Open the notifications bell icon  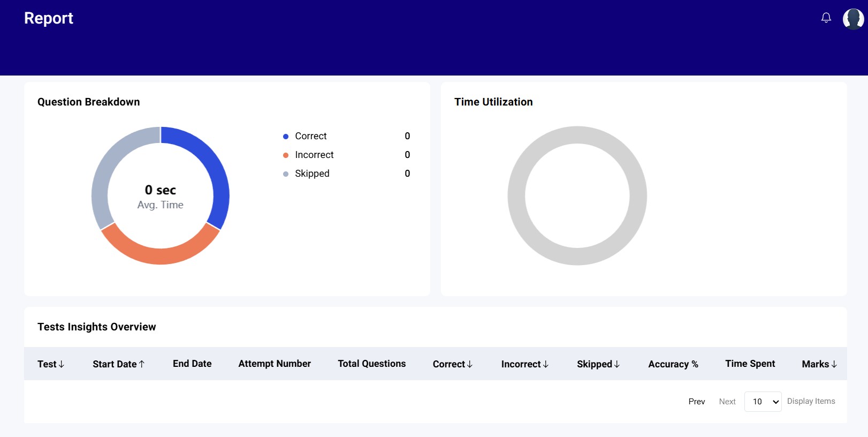826,18
